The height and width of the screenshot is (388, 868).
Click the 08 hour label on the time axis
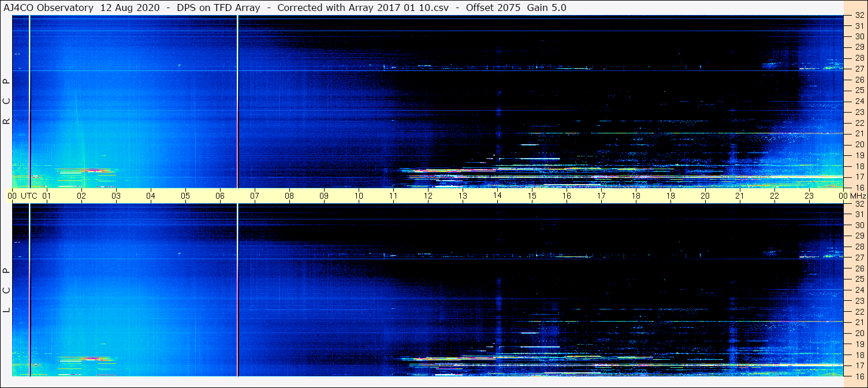(x=289, y=196)
